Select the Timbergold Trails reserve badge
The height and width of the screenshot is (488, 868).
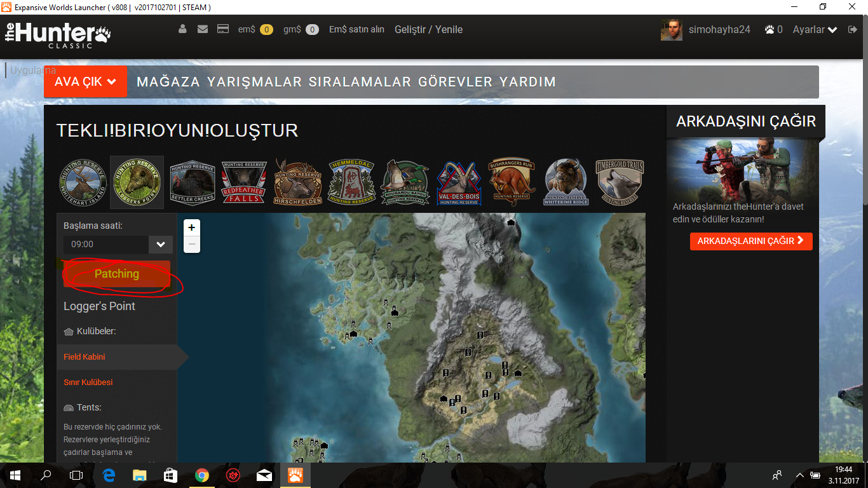pos(620,183)
